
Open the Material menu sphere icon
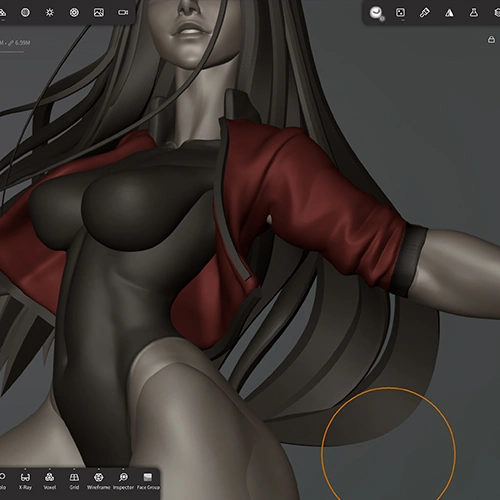click(25, 13)
